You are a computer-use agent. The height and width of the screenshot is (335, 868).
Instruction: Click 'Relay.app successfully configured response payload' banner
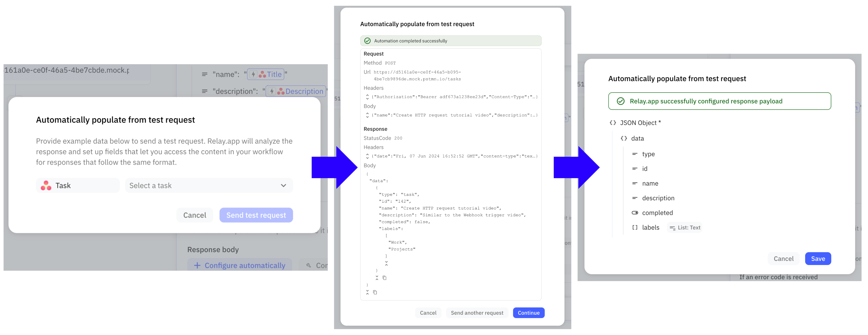coord(719,101)
